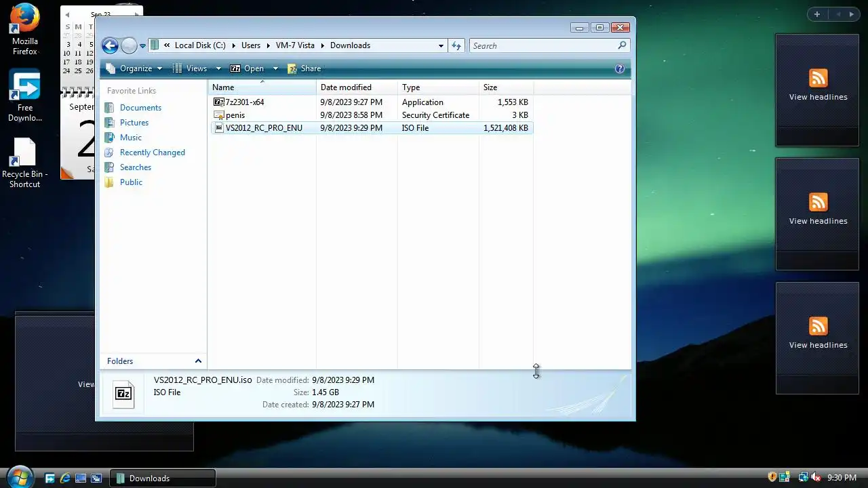The width and height of the screenshot is (868, 488).
Task: Click the sidebar next gadgets page arrow
Action: tap(852, 14)
